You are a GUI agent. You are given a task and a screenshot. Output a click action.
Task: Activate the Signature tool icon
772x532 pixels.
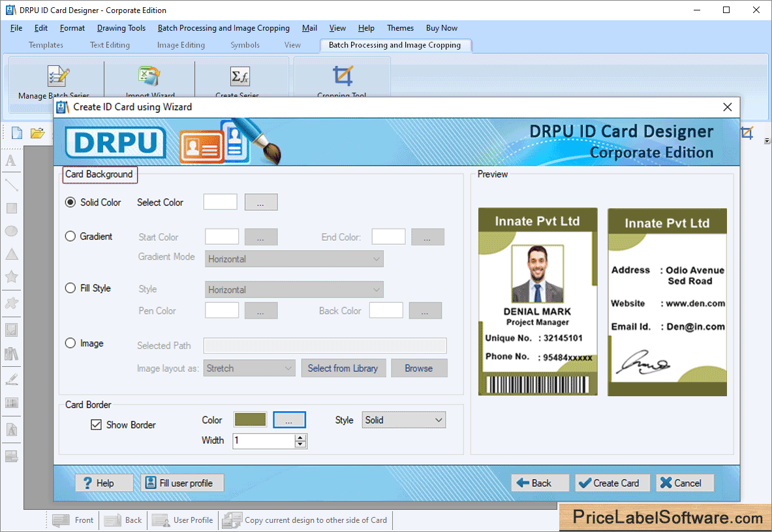click(x=11, y=379)
